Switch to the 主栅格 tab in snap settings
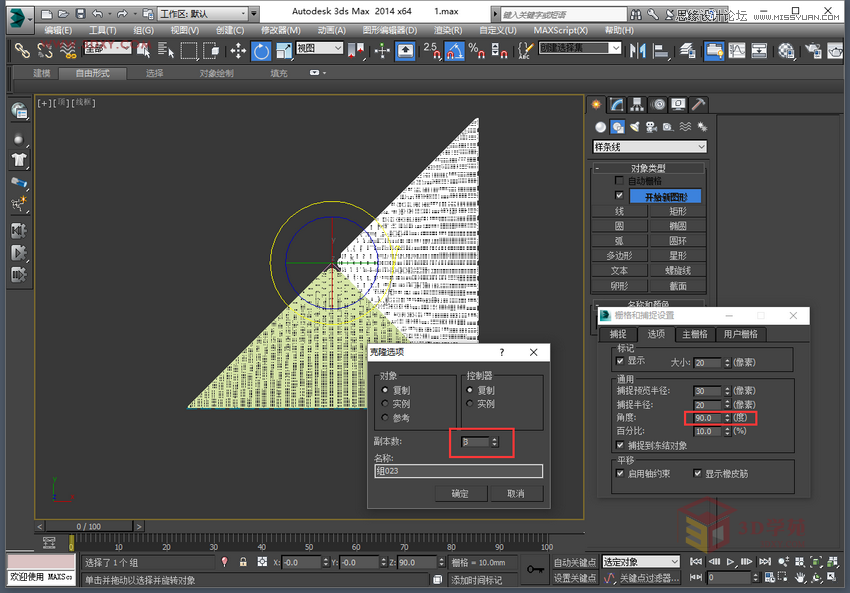This screenshot has height=593, width=850. pyautogui.click(x=697, y=335)
